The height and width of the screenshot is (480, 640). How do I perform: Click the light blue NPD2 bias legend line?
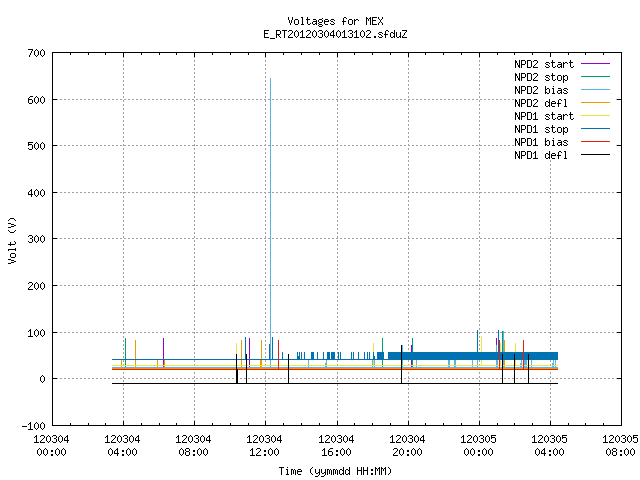[x=595, y=89]
